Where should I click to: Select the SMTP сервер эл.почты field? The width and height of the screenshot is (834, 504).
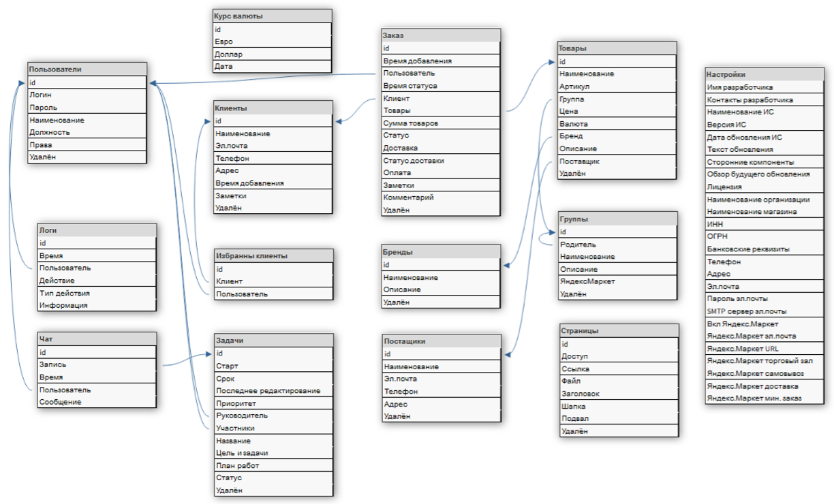(764, 311)
